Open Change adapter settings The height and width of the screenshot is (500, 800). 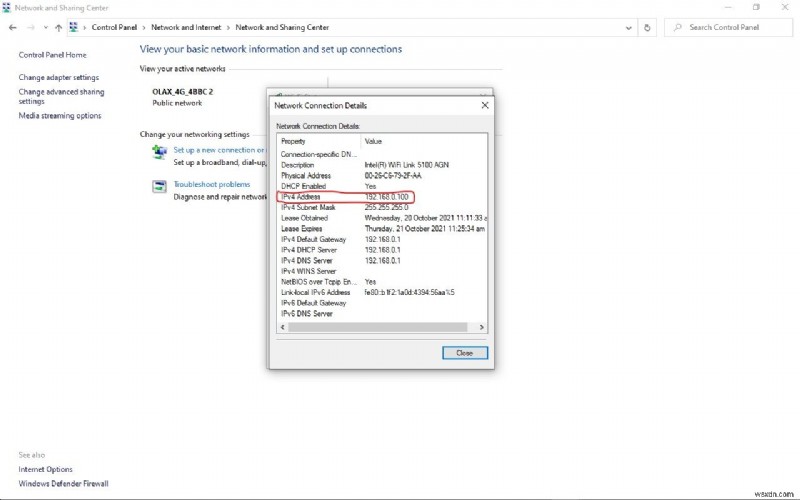pyautogui.click(x=59, y=78)
